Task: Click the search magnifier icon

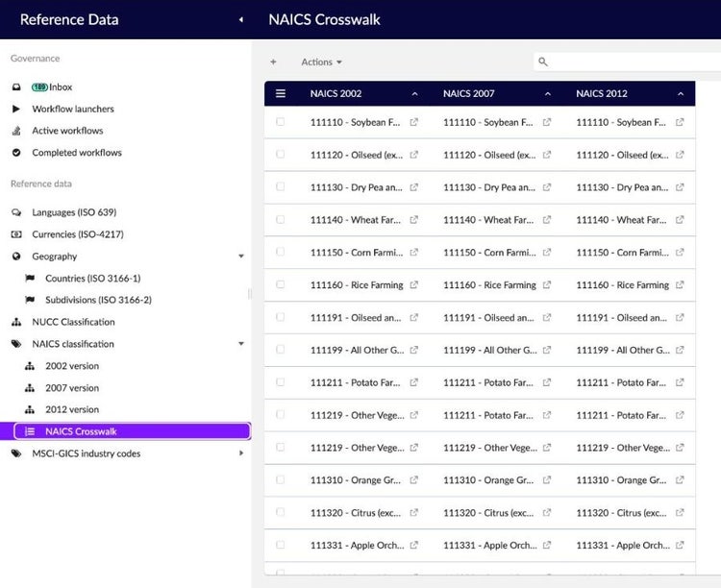Action: [x=543, y=61]
